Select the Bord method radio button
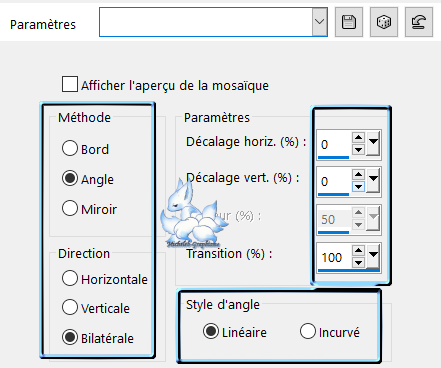The image size is (441, 368). 70,148
